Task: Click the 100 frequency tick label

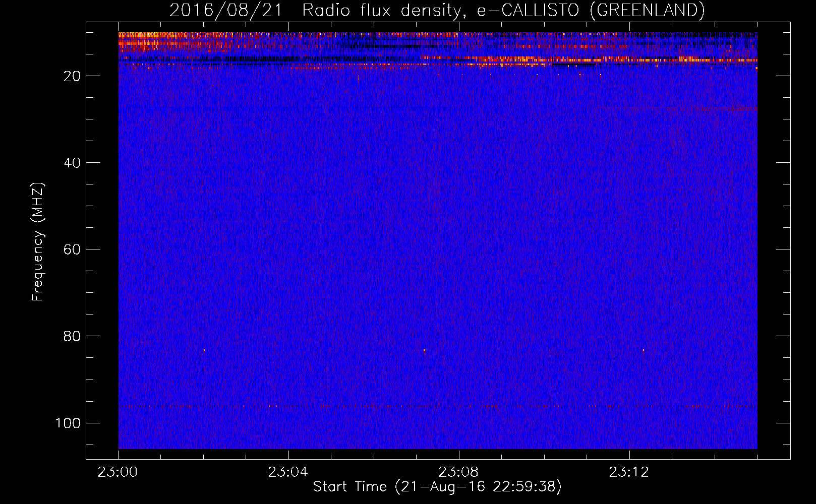Action: 68,423
